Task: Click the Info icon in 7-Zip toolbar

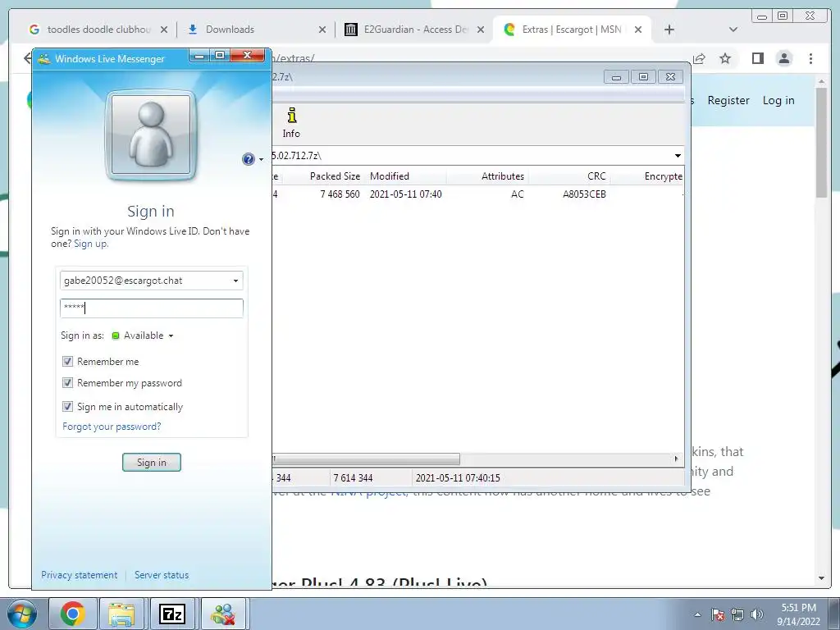Action: point(291,123)
